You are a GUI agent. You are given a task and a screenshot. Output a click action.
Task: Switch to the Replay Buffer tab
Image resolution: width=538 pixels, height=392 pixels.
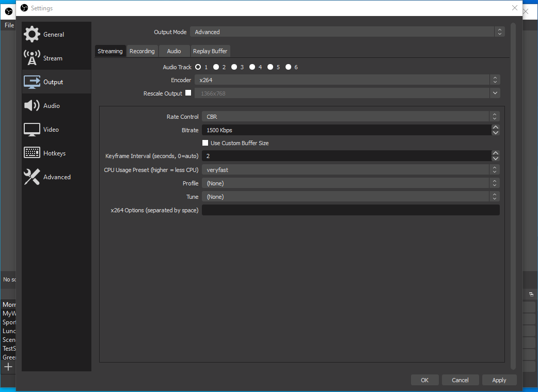pos(210,51)
